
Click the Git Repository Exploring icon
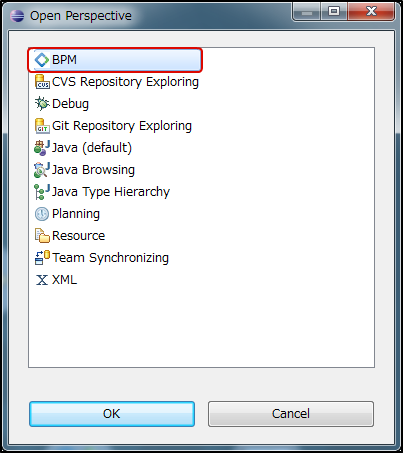coord(42,126)
